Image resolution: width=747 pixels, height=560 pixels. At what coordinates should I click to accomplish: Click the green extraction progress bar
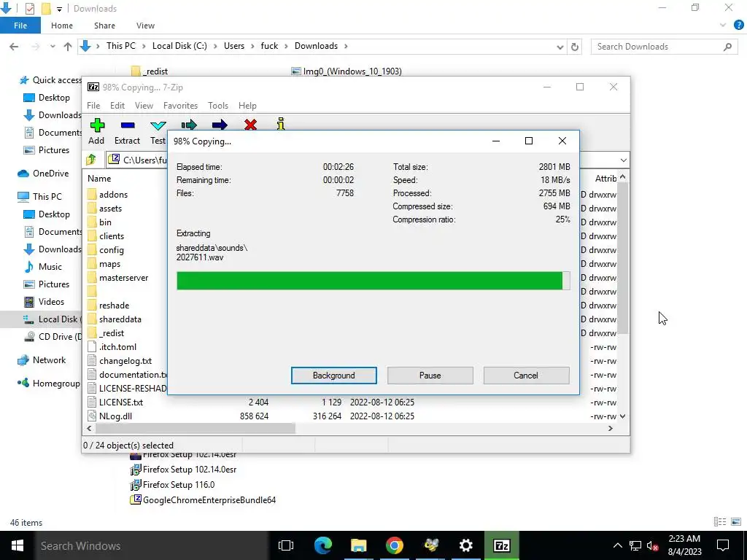373,281
